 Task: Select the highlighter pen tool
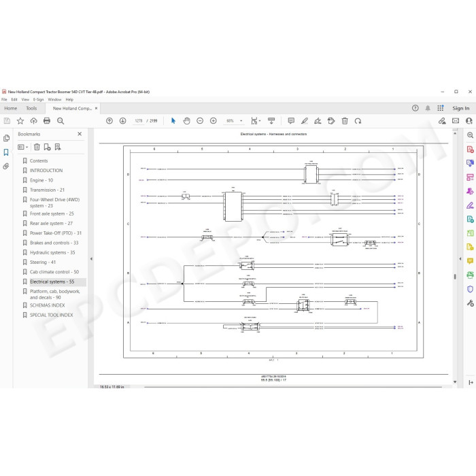305,121
